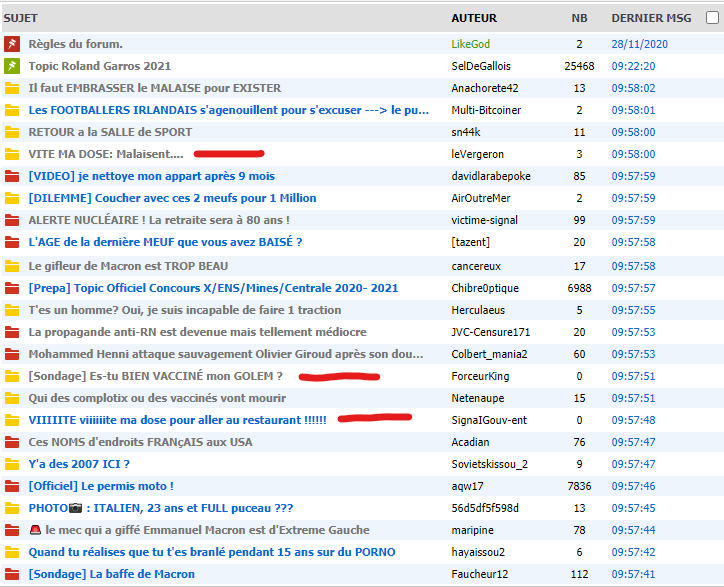Click the green pin icon beside Topic Roland Garros 2021
Screen dimensions: 724x587
[x=12, y=66]
